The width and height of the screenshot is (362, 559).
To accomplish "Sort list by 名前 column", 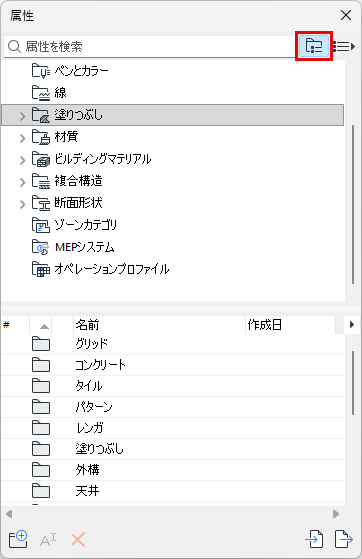I will pyautogui.click(x=159, y=325).
